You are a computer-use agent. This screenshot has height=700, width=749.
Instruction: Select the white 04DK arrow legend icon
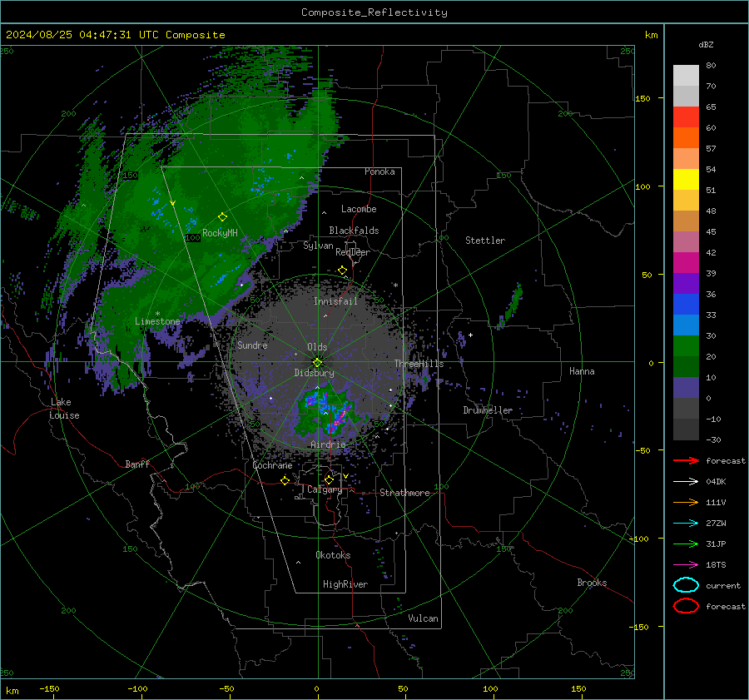click(x=686, y=481)
